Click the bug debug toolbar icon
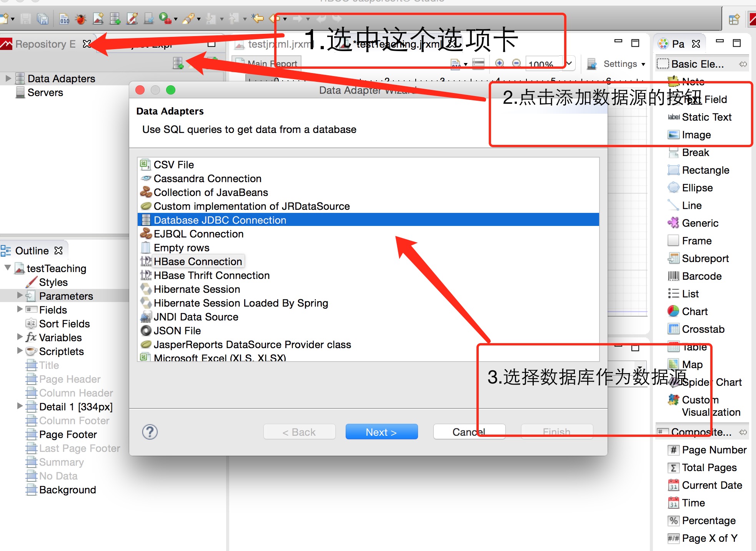756x551 pixels. (81, 18)
